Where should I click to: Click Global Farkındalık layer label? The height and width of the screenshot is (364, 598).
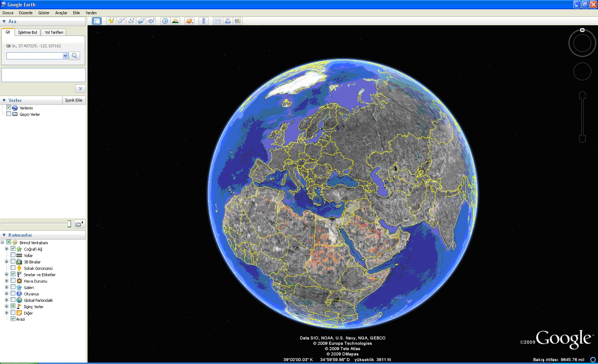click(x=38, y=300)
